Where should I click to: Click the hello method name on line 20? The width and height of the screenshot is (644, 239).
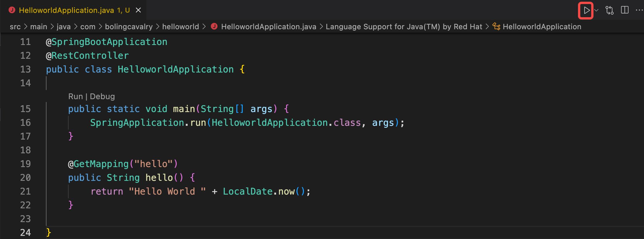[x=159, y=178]
